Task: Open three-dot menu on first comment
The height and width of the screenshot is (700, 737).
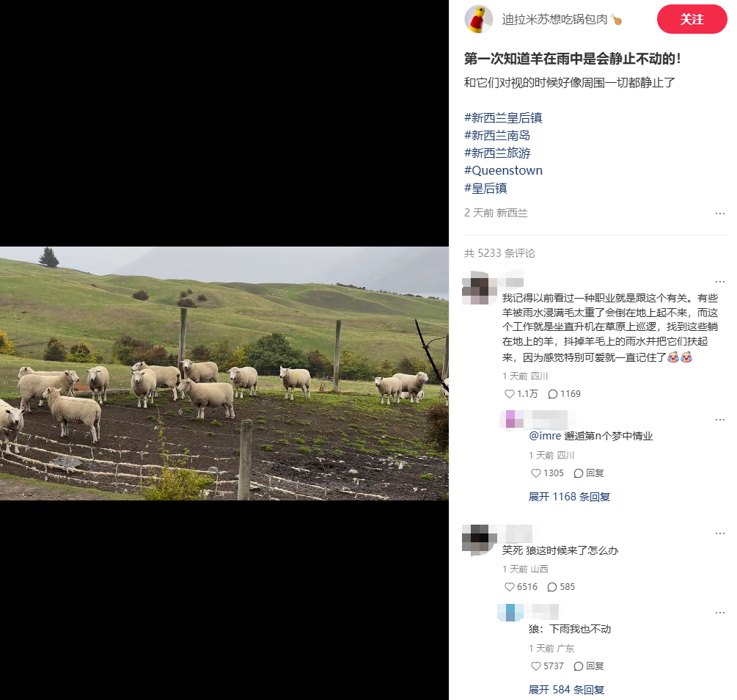Action: pyautogui.click(x=719, y=281)
